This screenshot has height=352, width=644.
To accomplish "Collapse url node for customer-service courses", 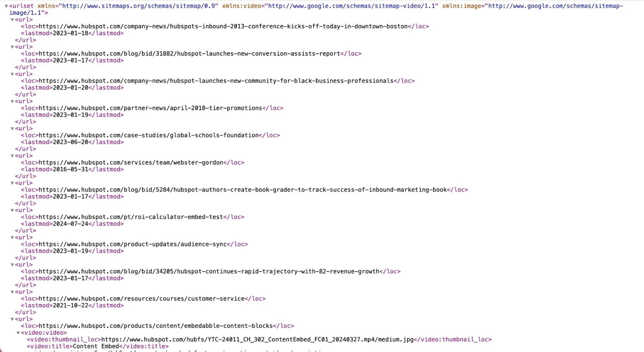I will click(12, 292).
